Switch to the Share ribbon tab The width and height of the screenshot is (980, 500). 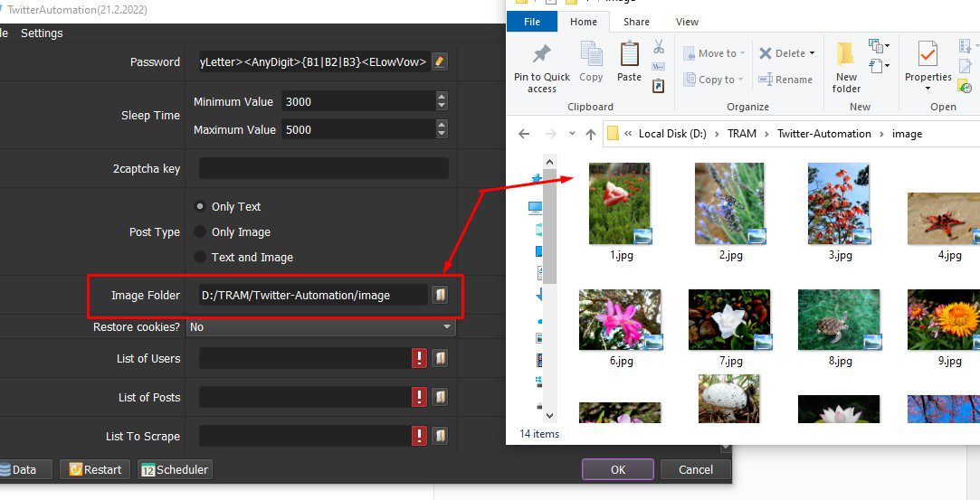click(636, 22)
